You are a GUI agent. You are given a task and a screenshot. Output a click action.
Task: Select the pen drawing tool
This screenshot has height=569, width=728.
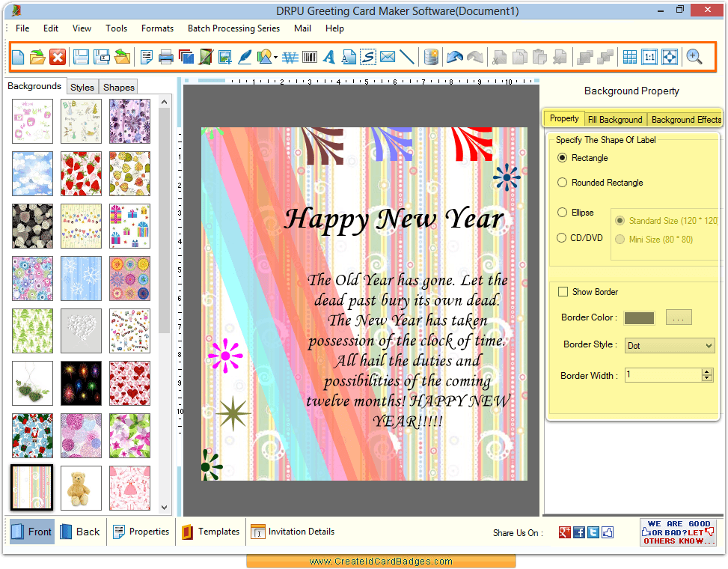pos(245,57)
